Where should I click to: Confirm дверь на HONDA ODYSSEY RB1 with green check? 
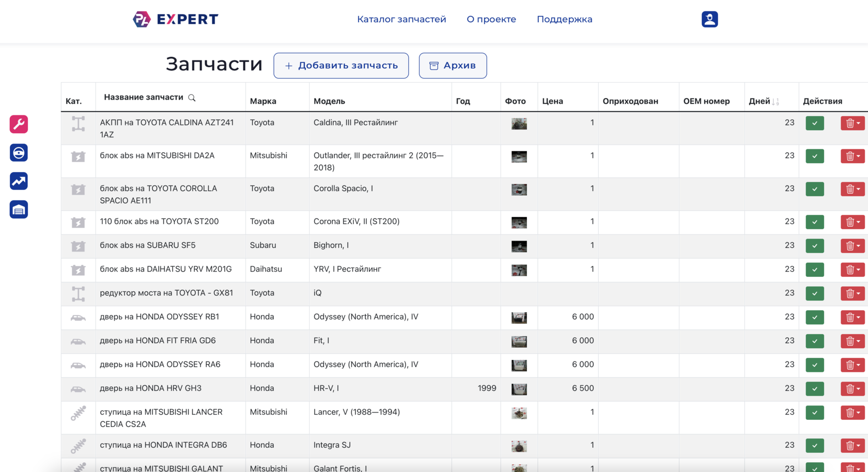tap(815, 317)
